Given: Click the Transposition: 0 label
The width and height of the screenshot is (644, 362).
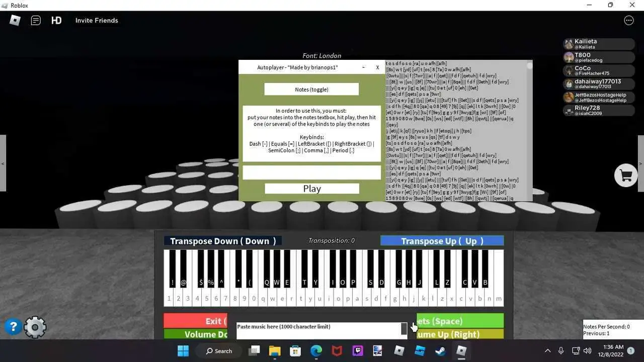Looking at the screenshot, I should pos(331,241).
